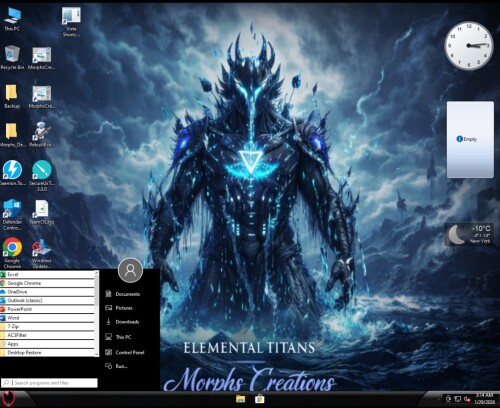500x408 pixels.
Task: Launch Microsoft Store from the taskbar
Action: [x=259, y=399]
